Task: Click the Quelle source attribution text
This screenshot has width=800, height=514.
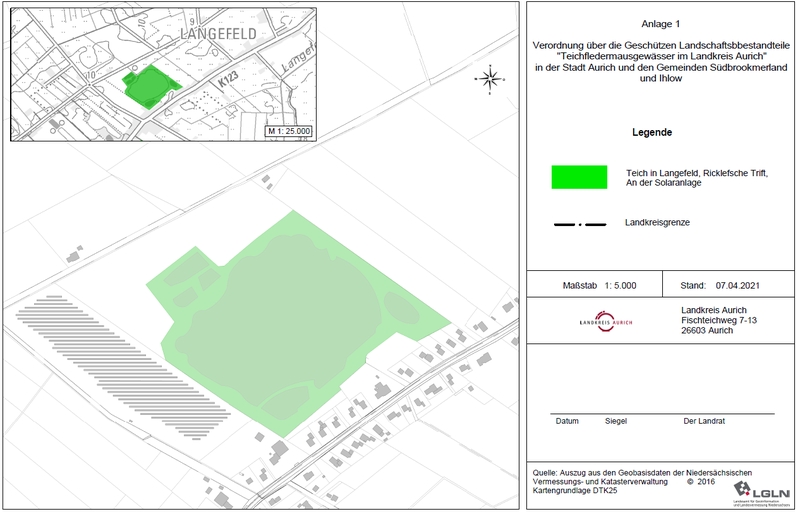Action: (x=640, y=472)
